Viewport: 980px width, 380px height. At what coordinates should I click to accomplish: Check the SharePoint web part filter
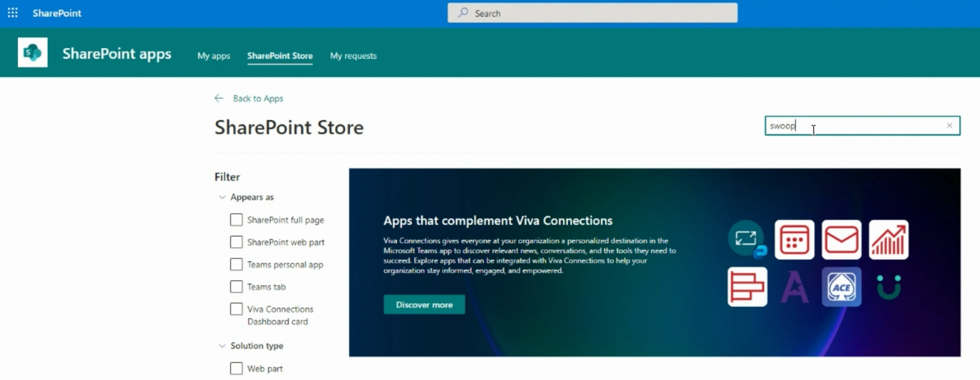point(237,242)
